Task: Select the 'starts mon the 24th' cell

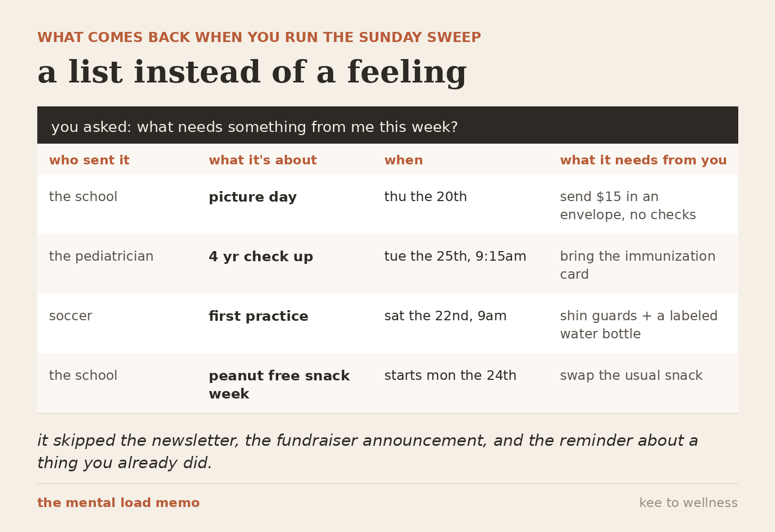Action: 450,376
